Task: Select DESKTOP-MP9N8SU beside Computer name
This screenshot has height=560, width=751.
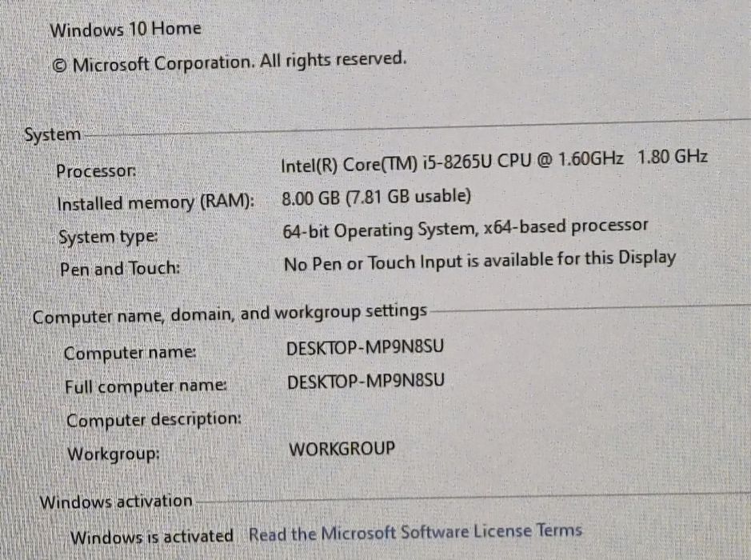Action: [x=365, y=347]
